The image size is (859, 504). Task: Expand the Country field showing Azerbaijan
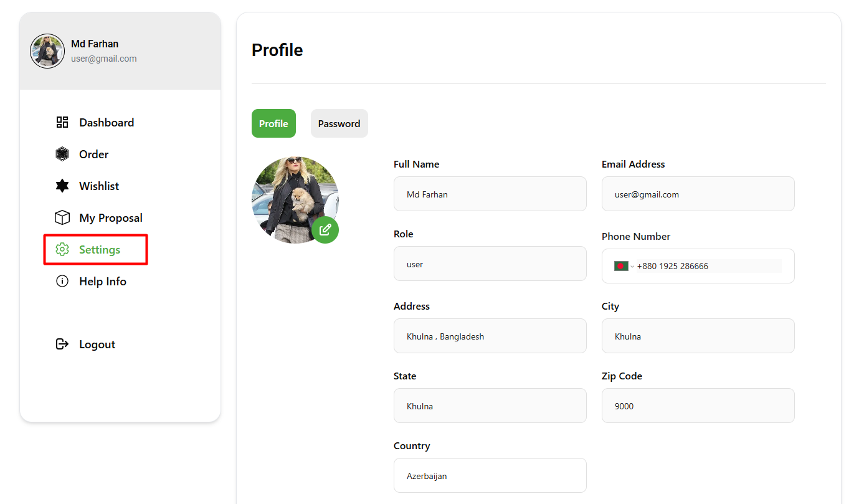pos(490,475)
